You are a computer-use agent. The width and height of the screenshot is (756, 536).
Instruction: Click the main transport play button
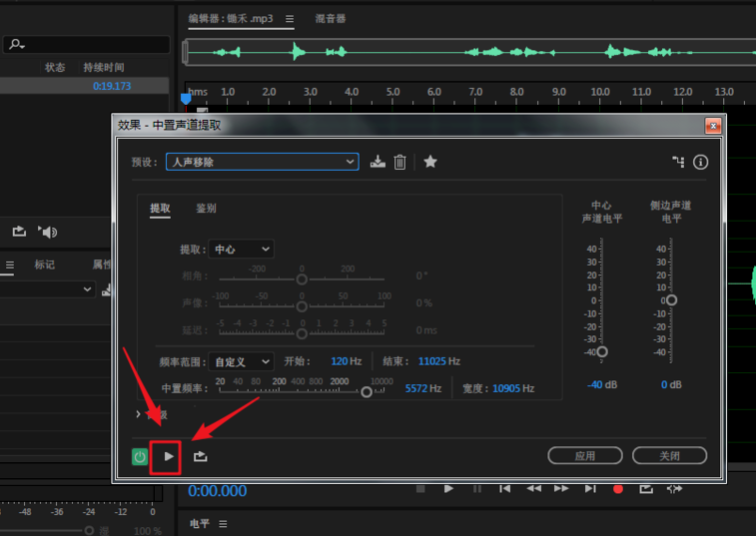coord(448,489)
